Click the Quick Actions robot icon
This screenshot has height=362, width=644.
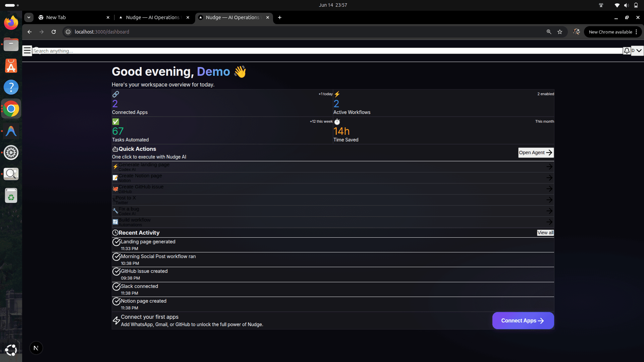click(x=115, y=149)
